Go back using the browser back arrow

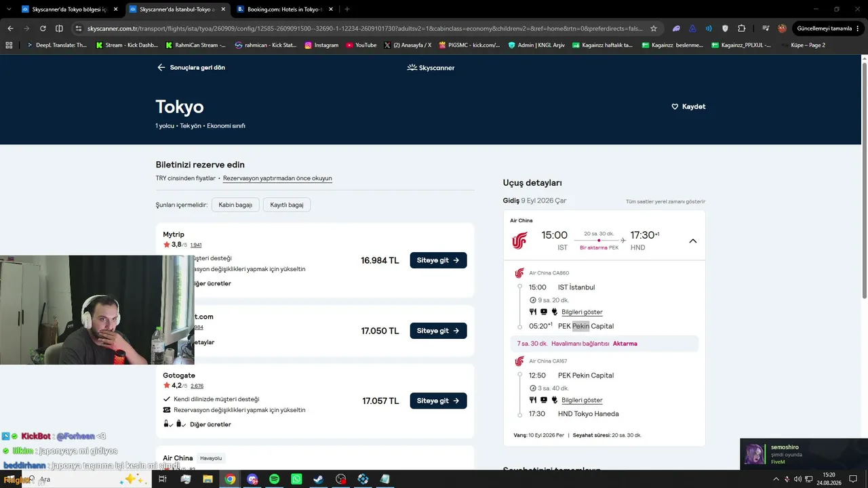(10, 28)
